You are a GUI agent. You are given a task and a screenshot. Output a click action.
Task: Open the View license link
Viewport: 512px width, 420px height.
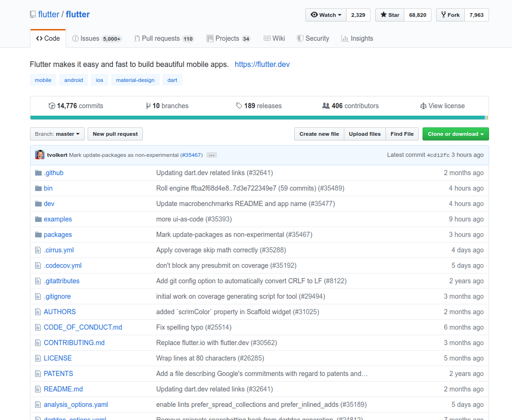coord(443,106)
